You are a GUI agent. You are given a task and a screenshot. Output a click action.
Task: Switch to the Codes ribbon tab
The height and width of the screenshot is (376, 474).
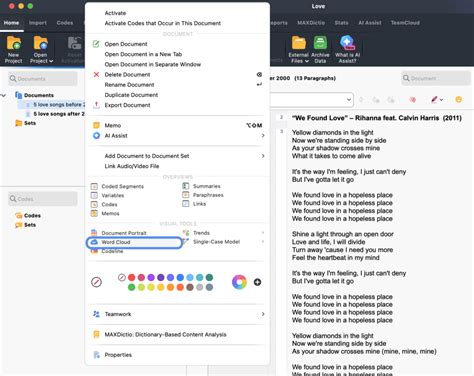coord(65,23)
